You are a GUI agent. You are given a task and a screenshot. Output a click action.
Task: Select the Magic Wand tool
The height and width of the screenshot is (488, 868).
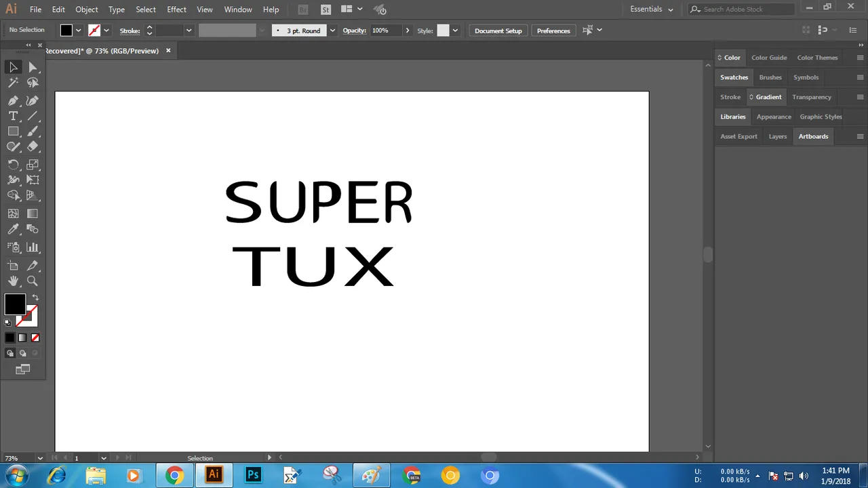[x=13, y=83]
